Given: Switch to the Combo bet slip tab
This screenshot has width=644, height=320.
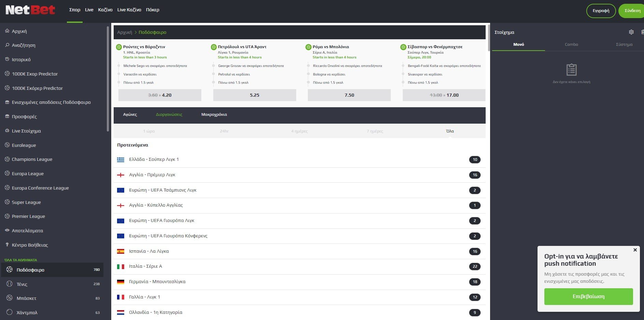Looking at the screenshot, I should 571,44.
